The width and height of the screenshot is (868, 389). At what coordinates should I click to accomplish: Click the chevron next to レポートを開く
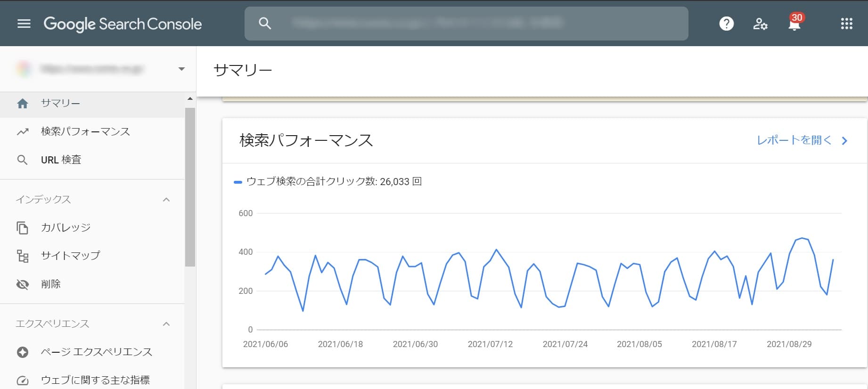click(x=844, y=141)
